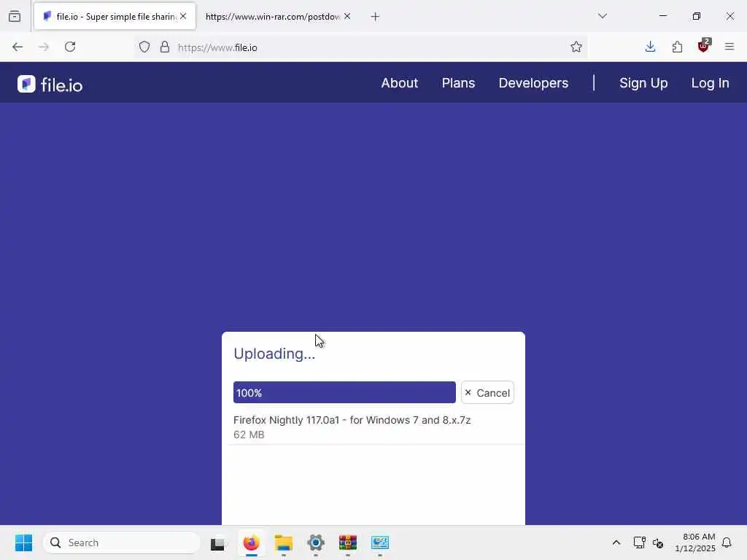Open the notifications bell icon

point(727,542)
